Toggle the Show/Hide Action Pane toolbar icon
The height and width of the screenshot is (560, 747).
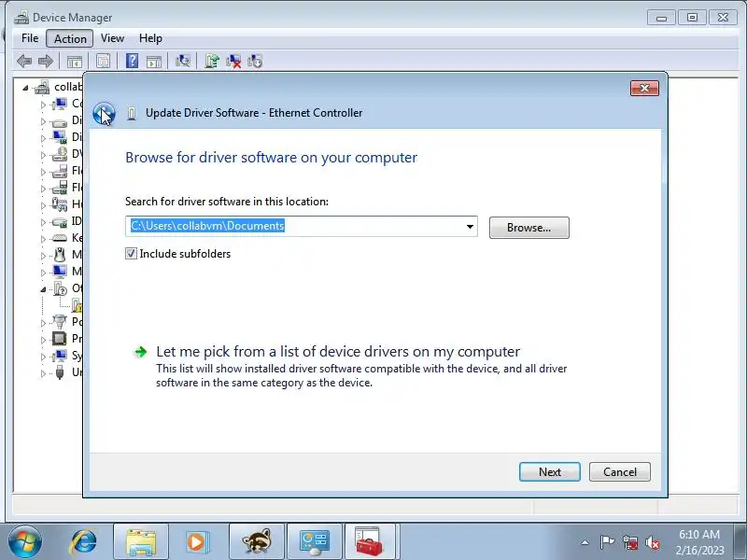pyautogui.click(x=154, y=62)
